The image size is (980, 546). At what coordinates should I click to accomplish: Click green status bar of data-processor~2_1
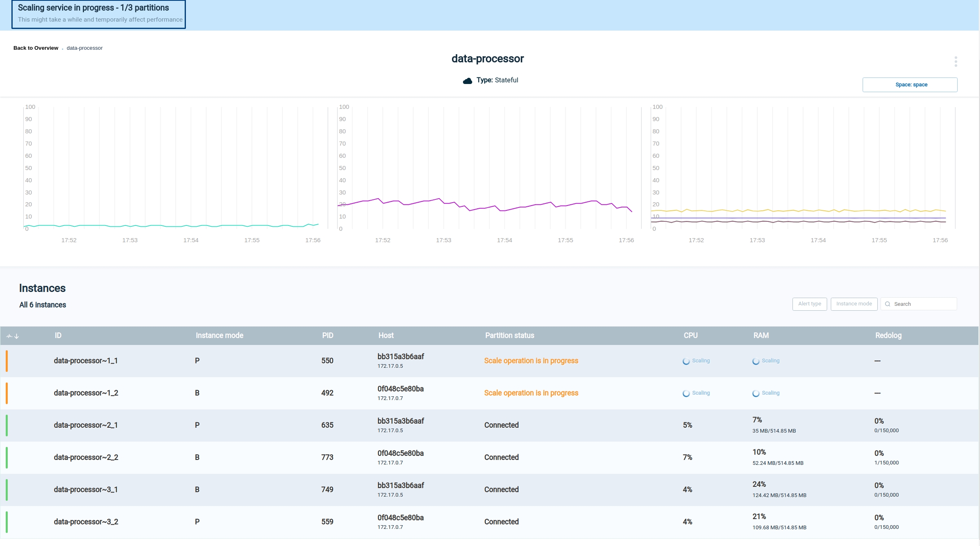point(7,425)
